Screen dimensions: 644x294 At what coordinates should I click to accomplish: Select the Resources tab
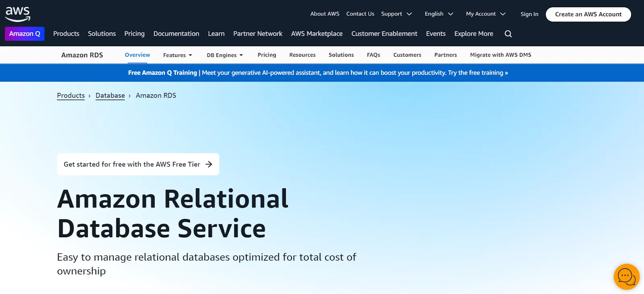(302, 55)
